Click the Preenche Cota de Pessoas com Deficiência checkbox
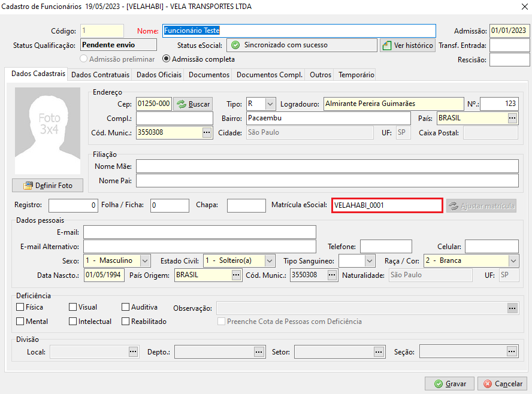The width and height of the screenshot is (532, 394). (221, 321)
